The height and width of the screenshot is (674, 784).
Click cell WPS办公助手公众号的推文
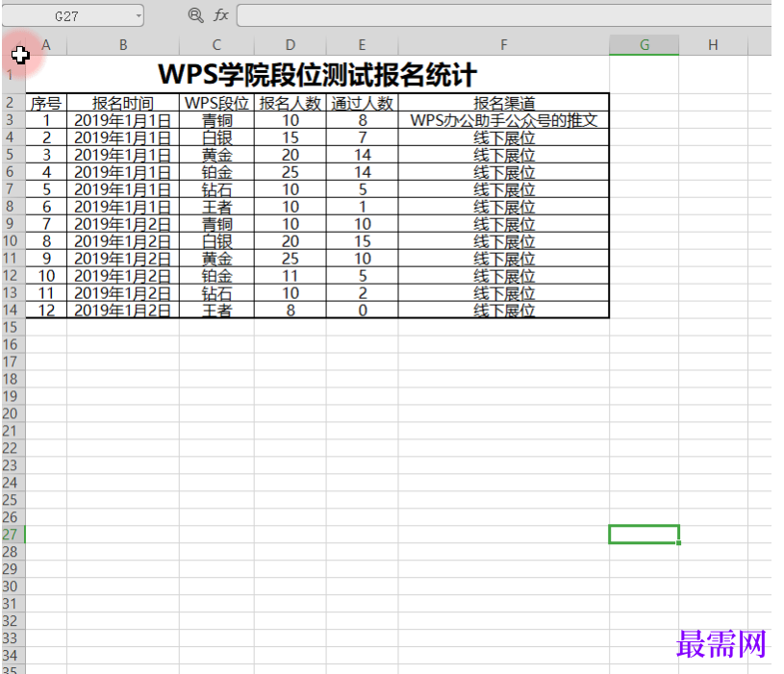click(x=503, y=120)
